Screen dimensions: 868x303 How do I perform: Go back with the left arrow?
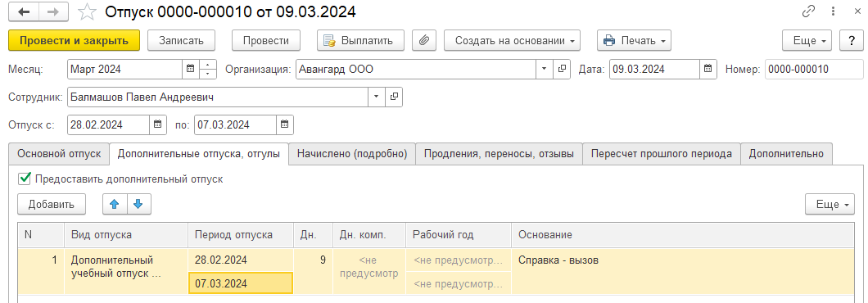pyautogui.click(x=24, y=11)
